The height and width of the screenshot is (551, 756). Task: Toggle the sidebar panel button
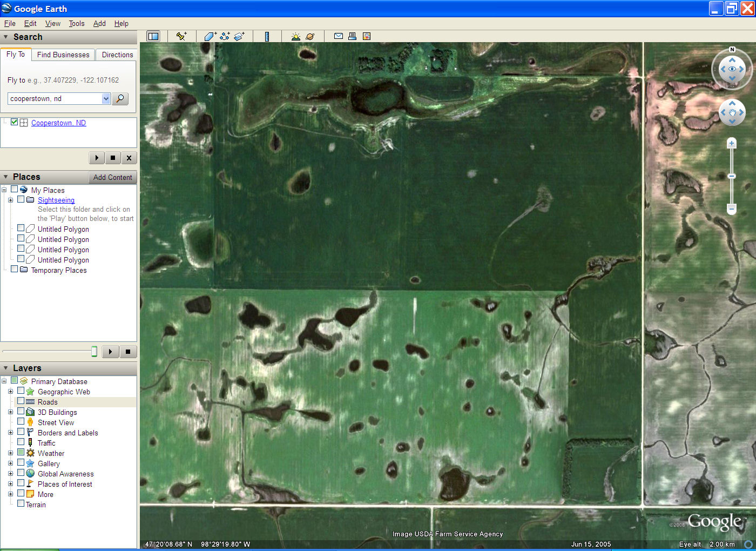pyautogui.click(x=153, y=36)
